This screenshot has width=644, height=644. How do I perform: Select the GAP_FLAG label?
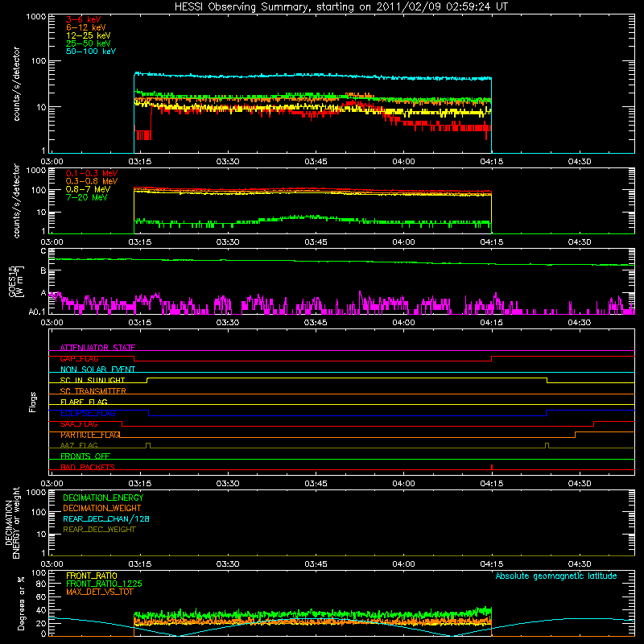click(x=79, y=358)
